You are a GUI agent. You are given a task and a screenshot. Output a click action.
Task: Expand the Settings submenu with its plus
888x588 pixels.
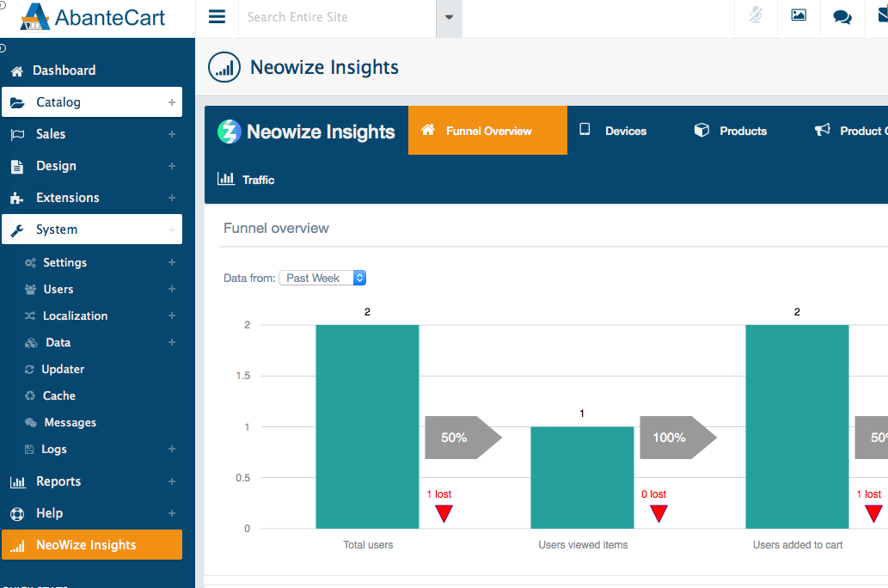click(x=172, y=262)
